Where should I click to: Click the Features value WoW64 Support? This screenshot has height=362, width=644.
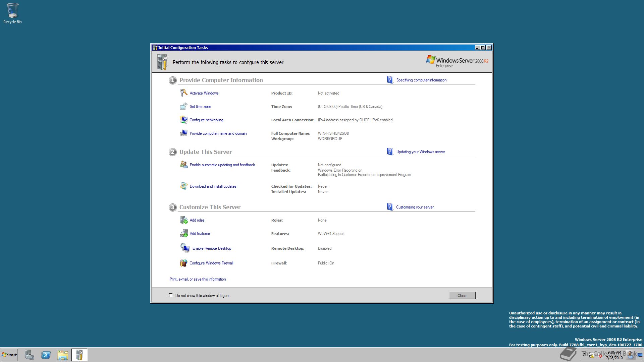coord(331,234)
